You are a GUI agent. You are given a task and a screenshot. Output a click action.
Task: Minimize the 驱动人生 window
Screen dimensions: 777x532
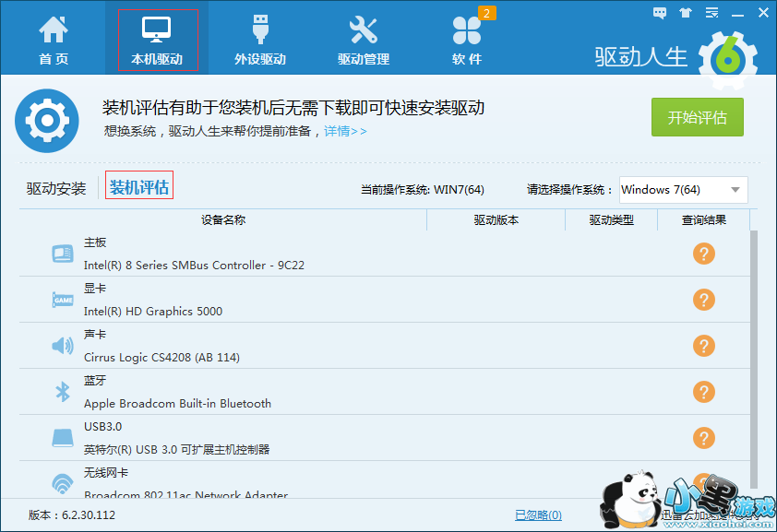[x=738, y=14]
